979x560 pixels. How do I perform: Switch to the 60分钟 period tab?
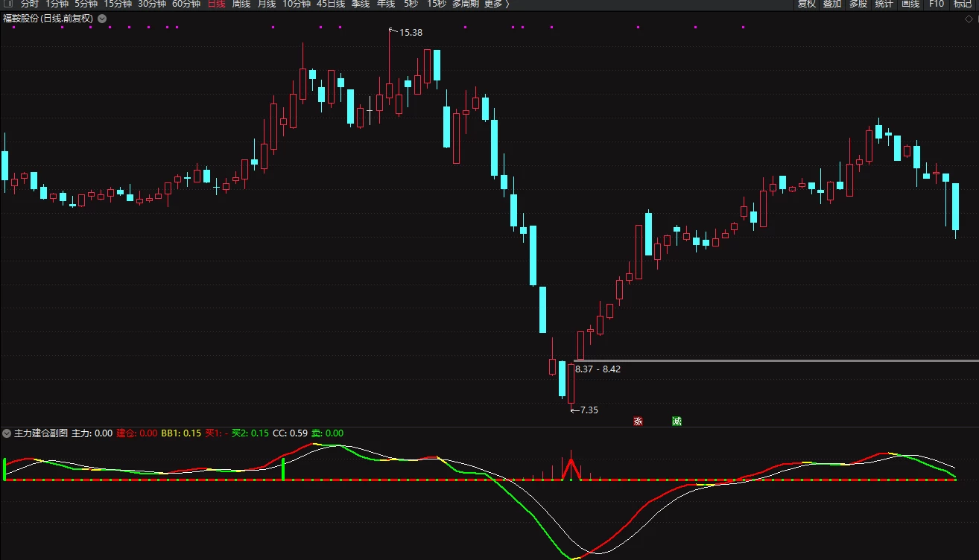(x=186, y=4)
